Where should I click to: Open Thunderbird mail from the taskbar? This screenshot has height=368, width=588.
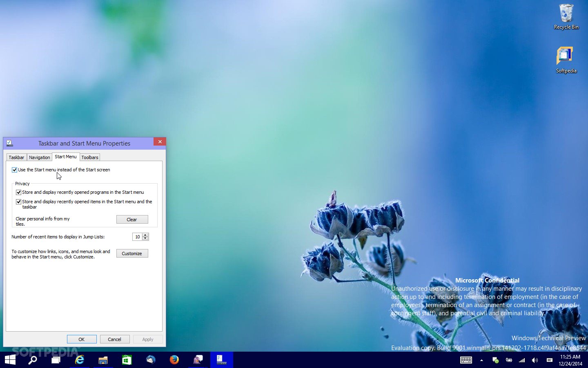pos(151,360)
